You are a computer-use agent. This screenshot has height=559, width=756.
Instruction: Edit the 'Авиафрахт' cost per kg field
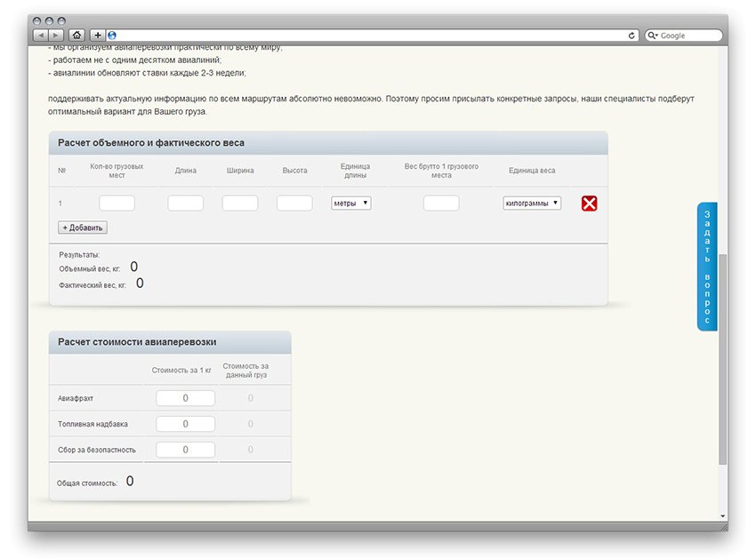pyautogui.click(x=185, y=398)
